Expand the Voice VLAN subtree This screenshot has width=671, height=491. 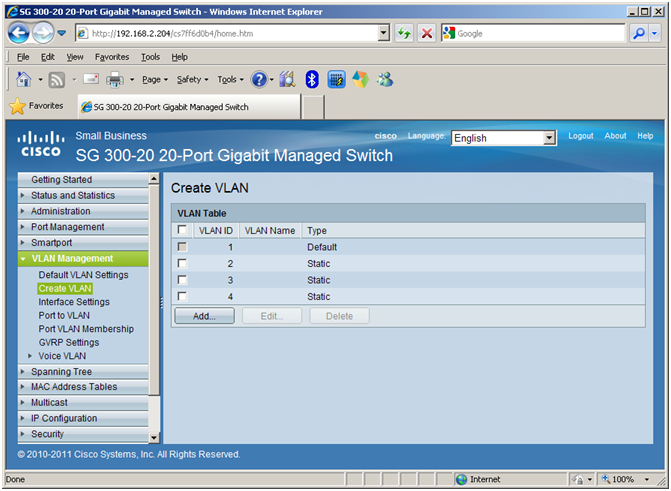pyautogui.click(x=30, y=356)
